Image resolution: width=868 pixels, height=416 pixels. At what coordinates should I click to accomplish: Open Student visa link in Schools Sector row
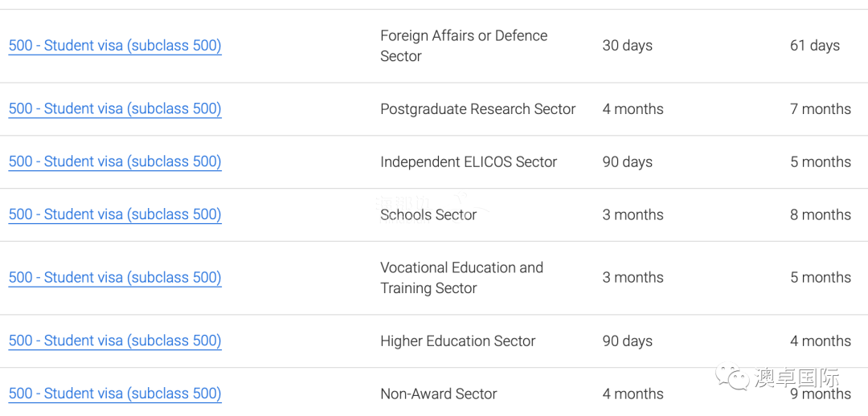(x=115, y=214)
